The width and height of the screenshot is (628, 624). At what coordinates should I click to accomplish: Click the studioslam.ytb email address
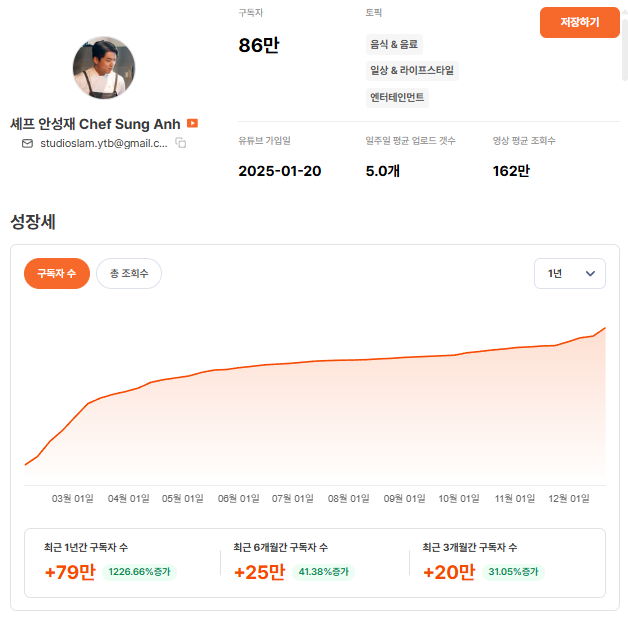103,144
